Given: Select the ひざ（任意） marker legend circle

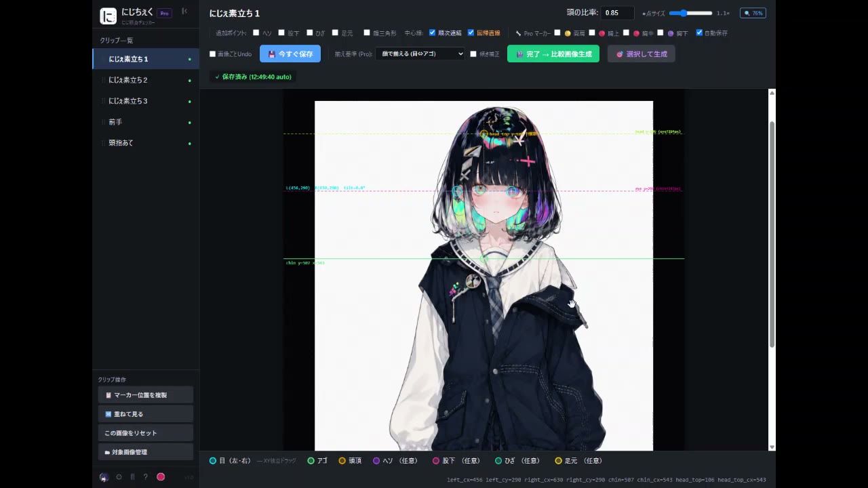Looking at the screenshot, I should click(498, 461).
